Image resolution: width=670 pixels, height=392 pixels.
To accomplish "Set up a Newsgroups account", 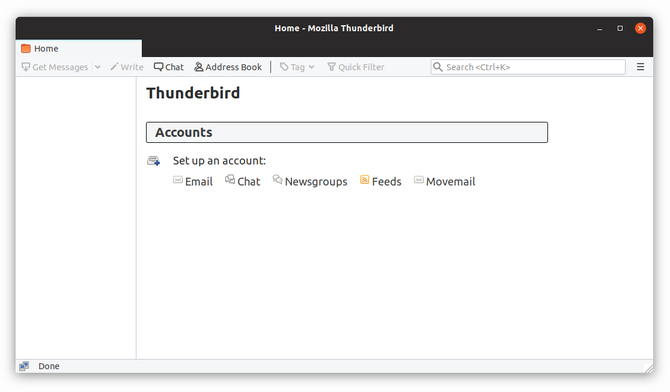I will tap(310, 181).
